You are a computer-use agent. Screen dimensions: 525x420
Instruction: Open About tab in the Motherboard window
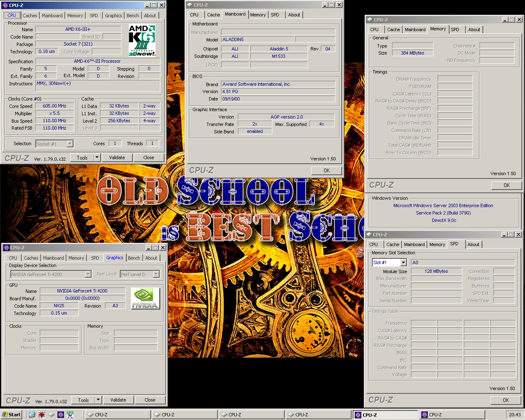point(294,15)
